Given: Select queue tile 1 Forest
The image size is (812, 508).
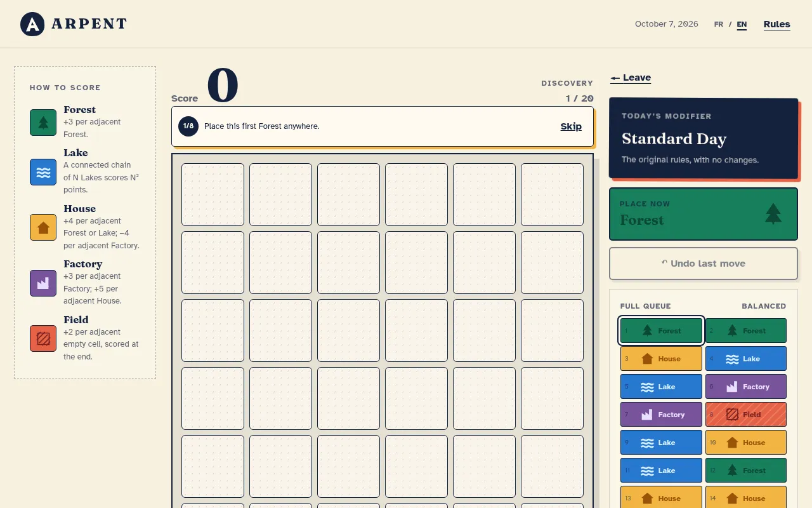Looking at the screenshot, I should (x=661, y=331).
